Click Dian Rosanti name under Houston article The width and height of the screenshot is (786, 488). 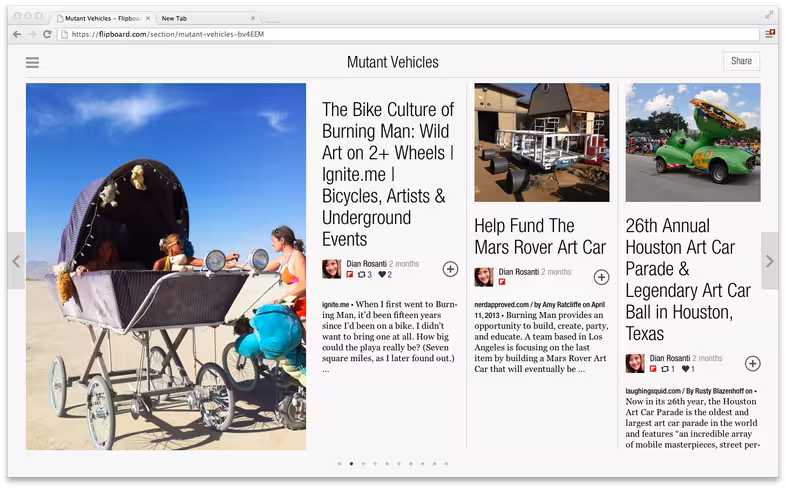670,358
